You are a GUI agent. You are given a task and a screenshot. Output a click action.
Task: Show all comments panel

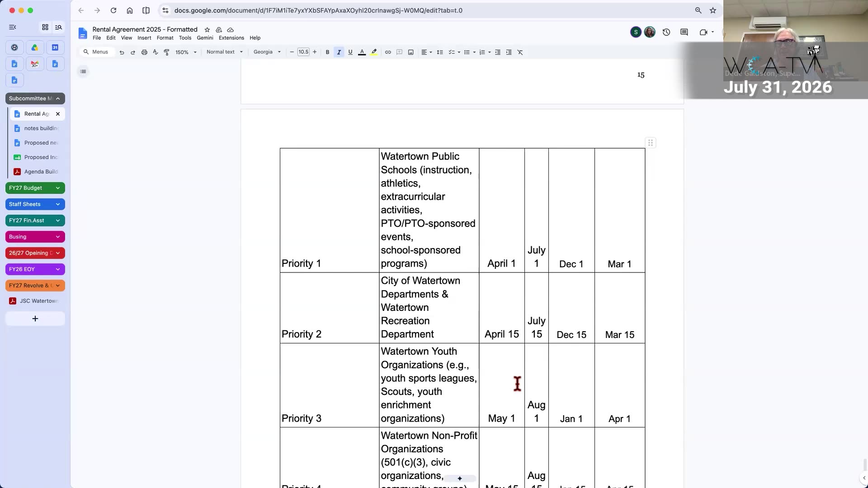[684, 32]
